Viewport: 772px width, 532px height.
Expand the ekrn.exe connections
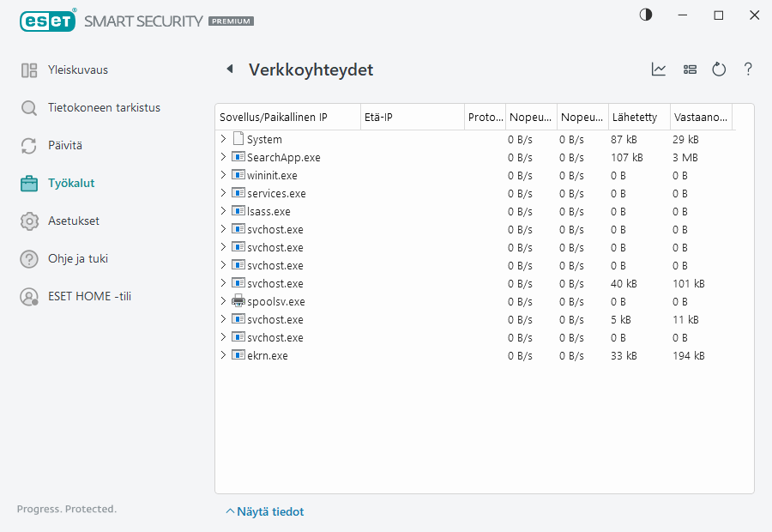coord(223,355)
